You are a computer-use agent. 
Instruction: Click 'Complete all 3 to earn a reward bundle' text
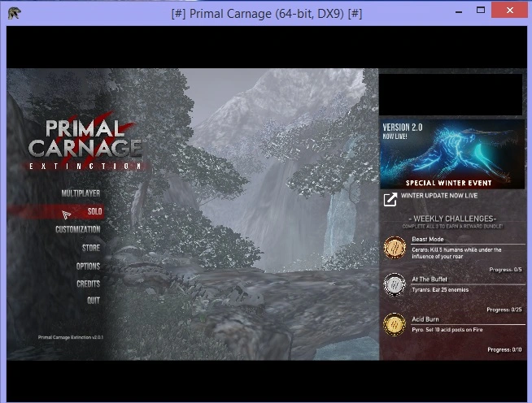point(452,227)
